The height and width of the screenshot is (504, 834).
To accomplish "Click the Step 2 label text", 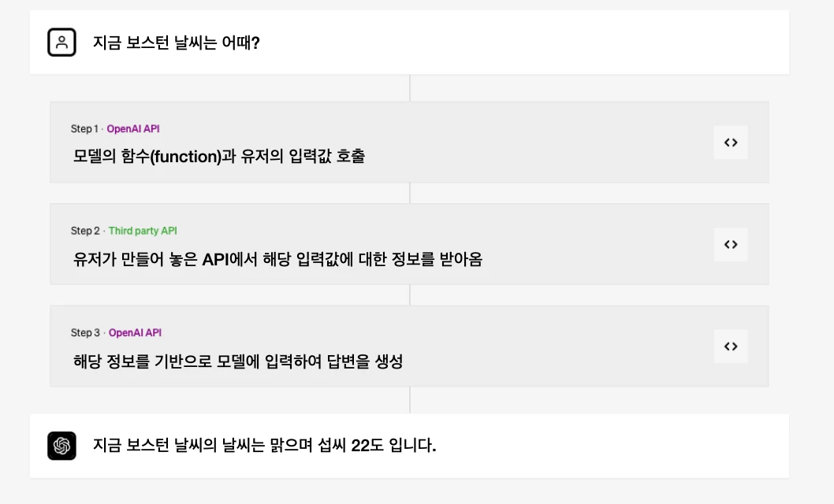I will pos(85,231).
